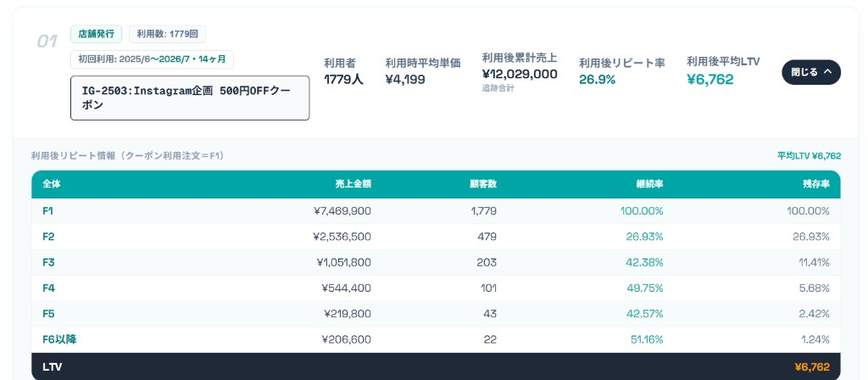Click F2 customer count 479

pos(487,237)
